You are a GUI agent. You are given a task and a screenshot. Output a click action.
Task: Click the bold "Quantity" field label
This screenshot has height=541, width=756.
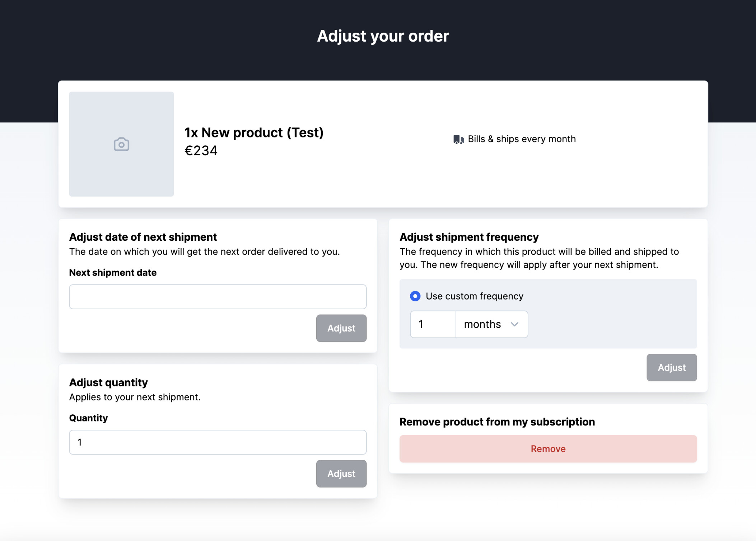88,418
